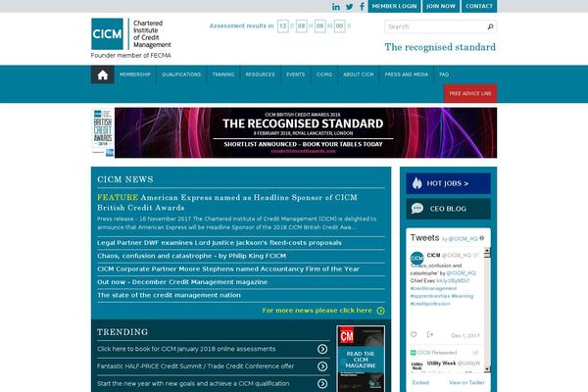The image size is (588, 392).
Task: Click the search magnifier icon
Action: point(490,26)
